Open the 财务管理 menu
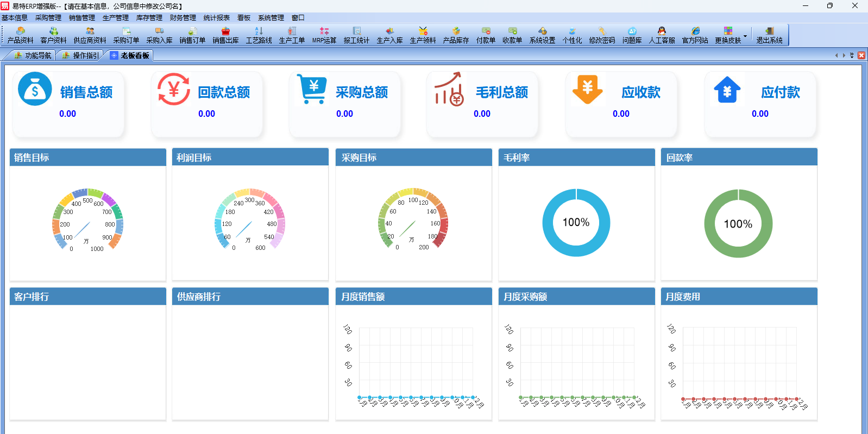The height and width of the screenshot is (434, 868). pos(183,18)
